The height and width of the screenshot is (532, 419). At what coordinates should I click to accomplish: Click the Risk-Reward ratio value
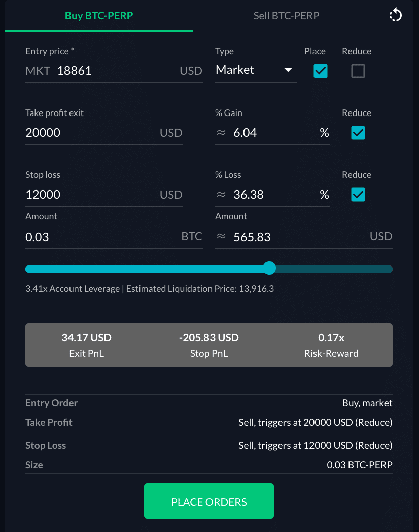pyautogui.click(x=331, y=337)
